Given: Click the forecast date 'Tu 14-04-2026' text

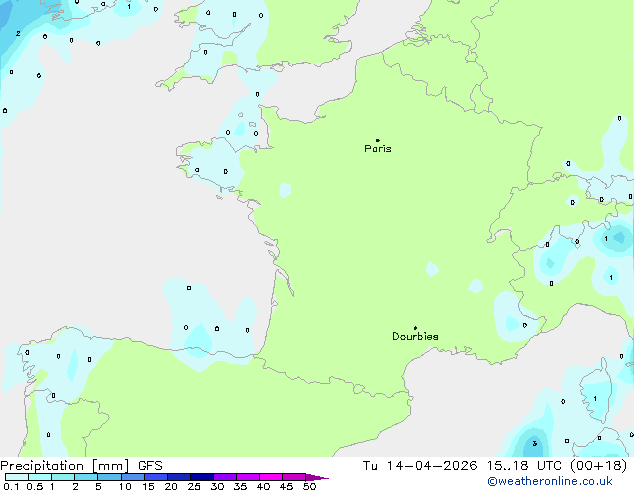Looking at the screenshot, I should click(420, 466).
